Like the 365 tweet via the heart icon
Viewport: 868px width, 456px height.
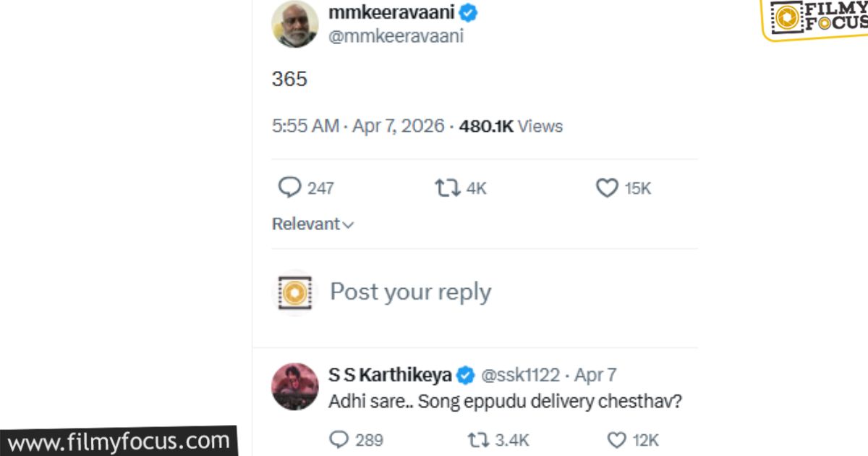(606, 188)
